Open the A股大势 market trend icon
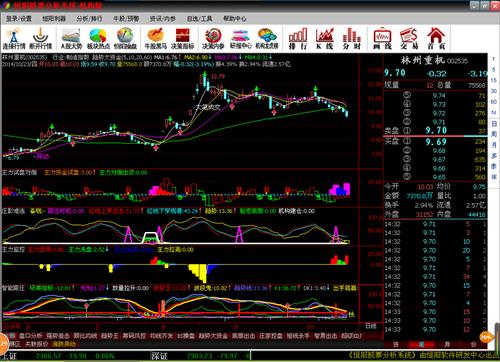The width and height of the screenshot is (500, 362). point(71,38)
